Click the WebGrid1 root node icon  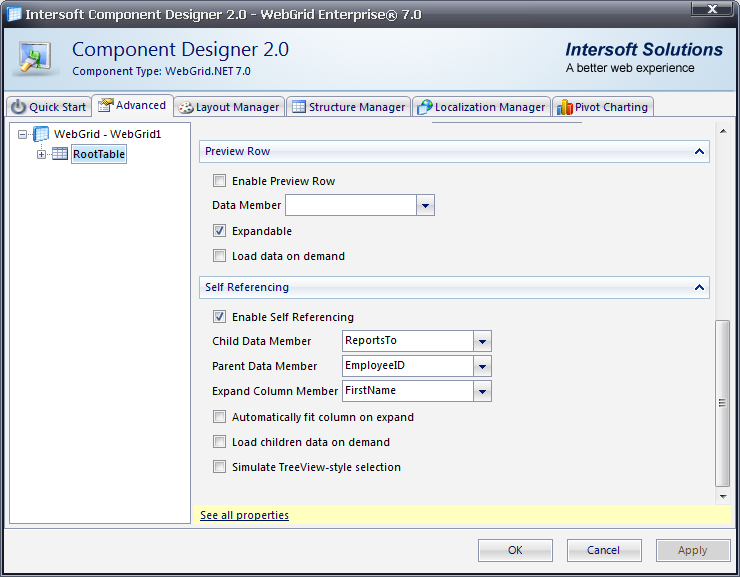(41, 134)
